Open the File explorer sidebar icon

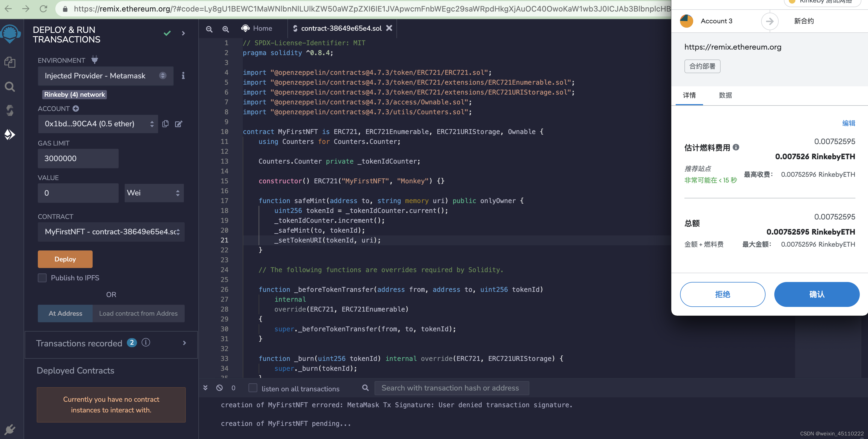(10, 62)
